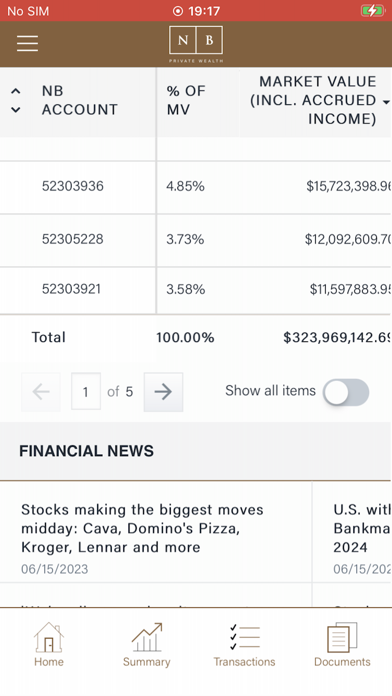The width and height of the screenshot is (392, 696).
Task: Select the NB Account column header
Action: click(80, 100)
